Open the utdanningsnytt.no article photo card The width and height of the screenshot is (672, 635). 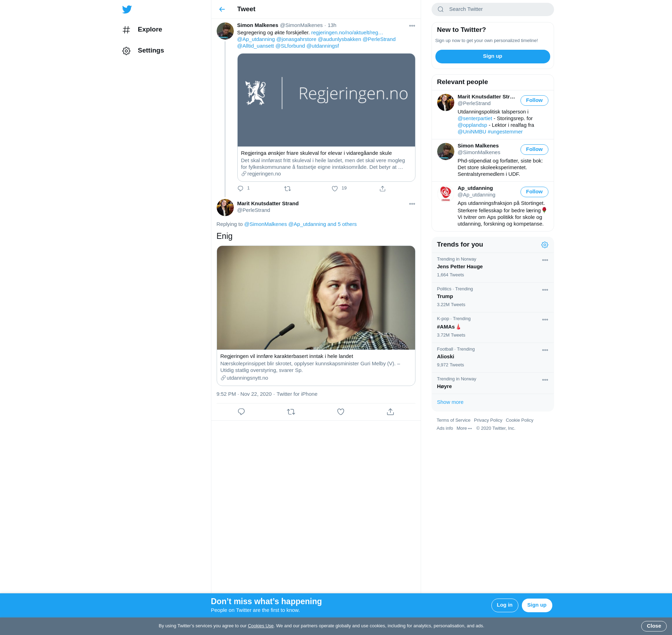coord(316,298)
